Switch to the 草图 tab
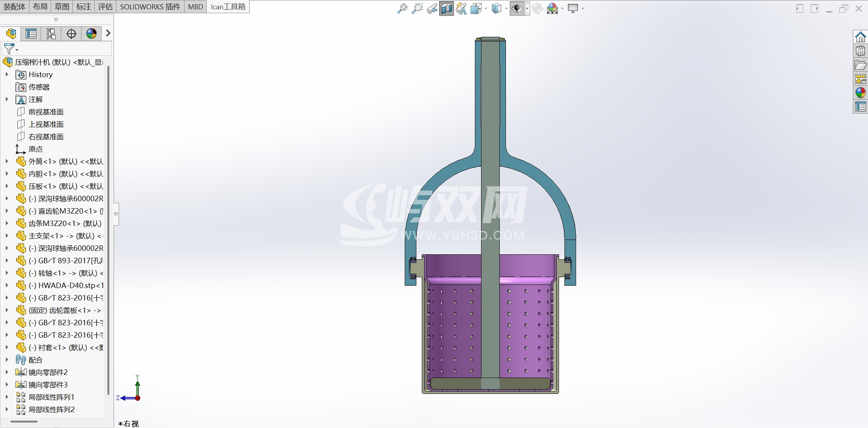The width and height of the screenshot is (868, 428). coord(62,7)
